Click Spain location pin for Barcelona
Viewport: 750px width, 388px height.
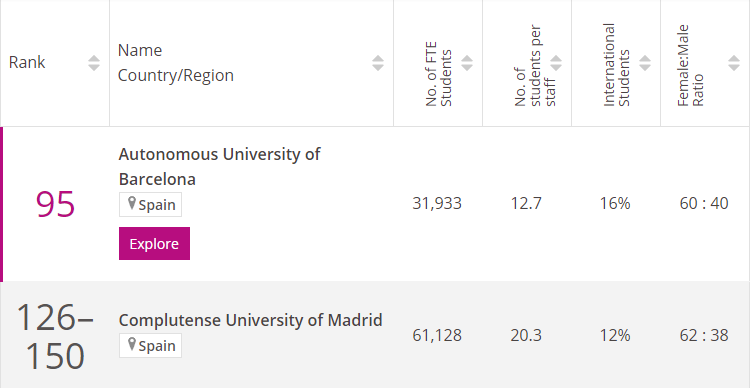click(132, 204)
